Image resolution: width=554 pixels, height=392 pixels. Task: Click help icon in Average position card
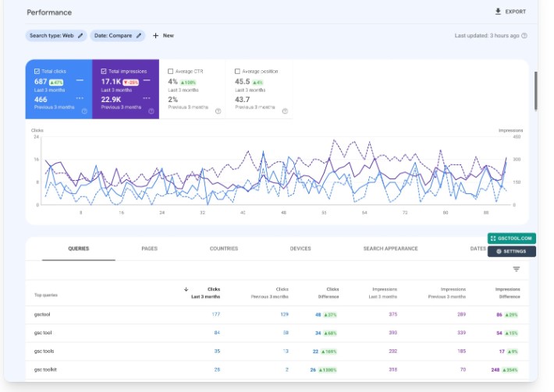click(x=285, y=111)
